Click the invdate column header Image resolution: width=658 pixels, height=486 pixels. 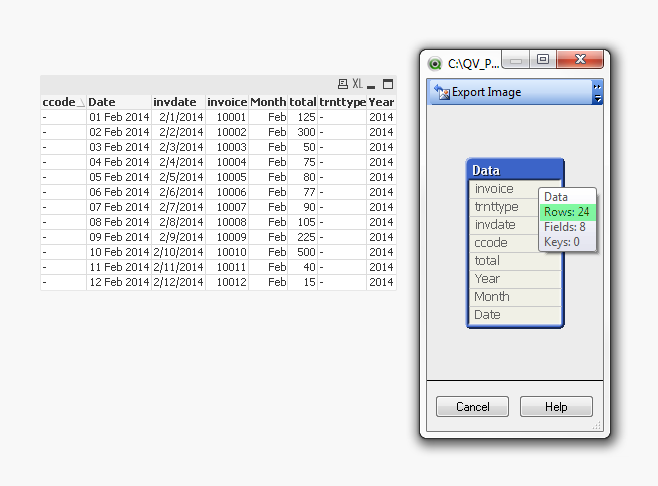click(178, 102)
